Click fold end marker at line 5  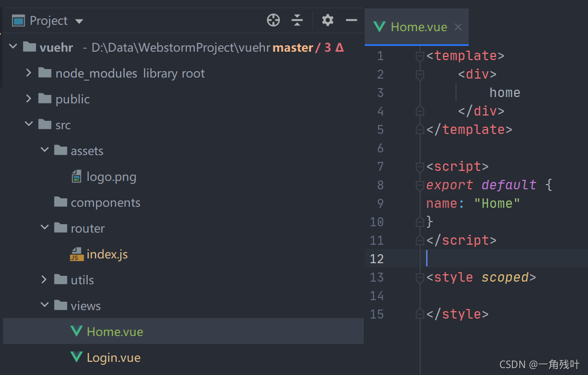420,129
